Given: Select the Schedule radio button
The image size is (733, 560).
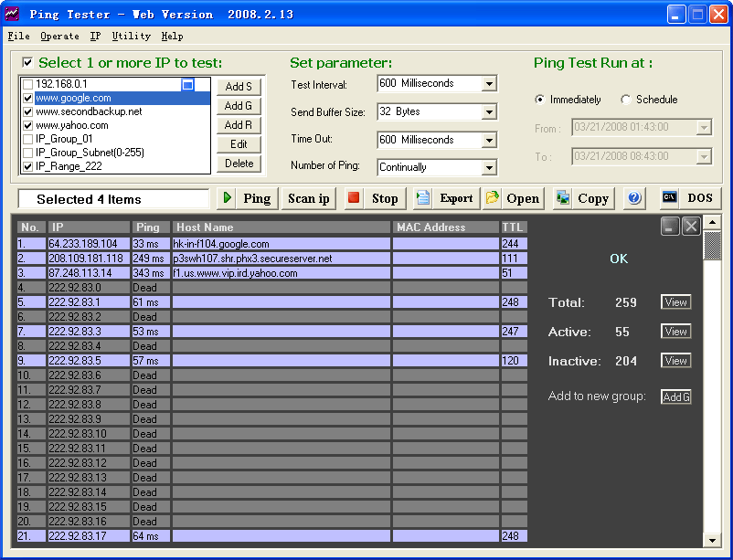Looking at the screenshot, I should tap(625, 100).
